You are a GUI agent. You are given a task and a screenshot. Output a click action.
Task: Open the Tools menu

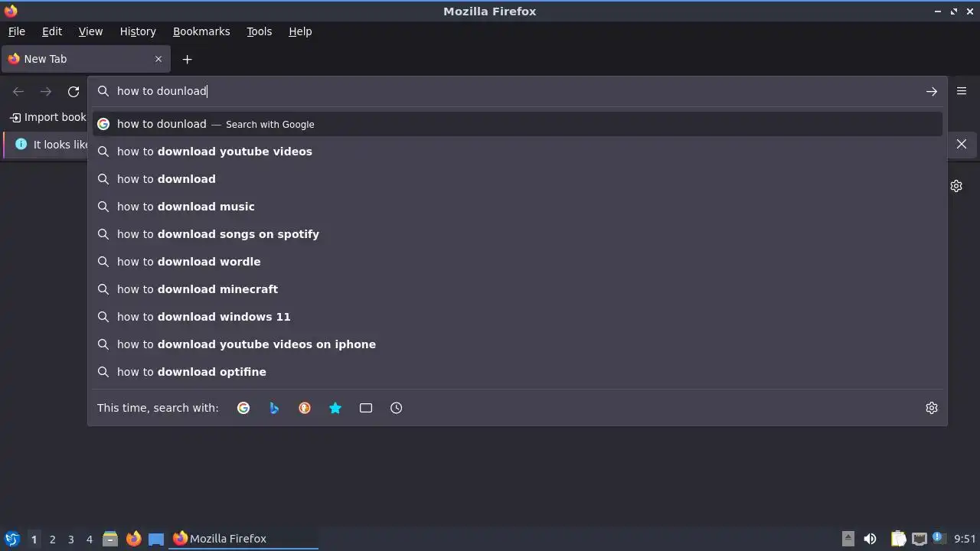click(259, 31)
